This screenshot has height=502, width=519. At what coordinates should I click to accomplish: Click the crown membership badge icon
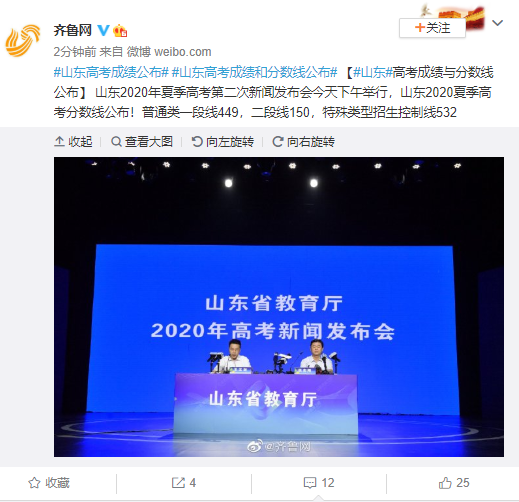120,31
